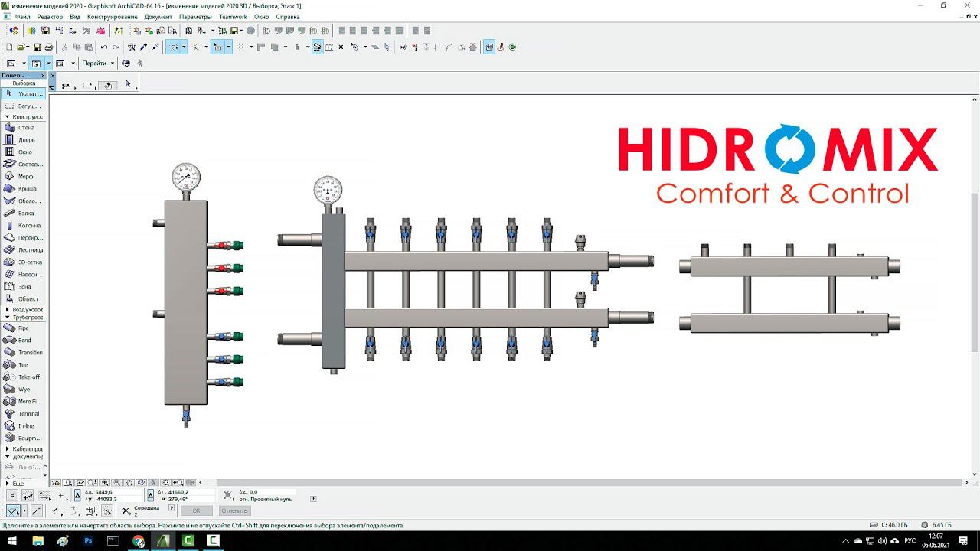
Task: Select the Стена (Wall) tool
Action: tap(23, 128)
